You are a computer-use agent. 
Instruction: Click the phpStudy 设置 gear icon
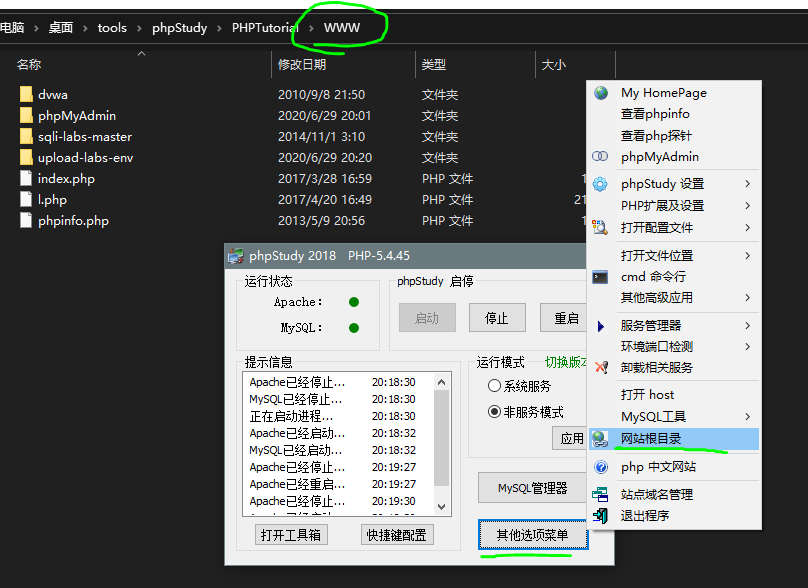tap(601, 184)
